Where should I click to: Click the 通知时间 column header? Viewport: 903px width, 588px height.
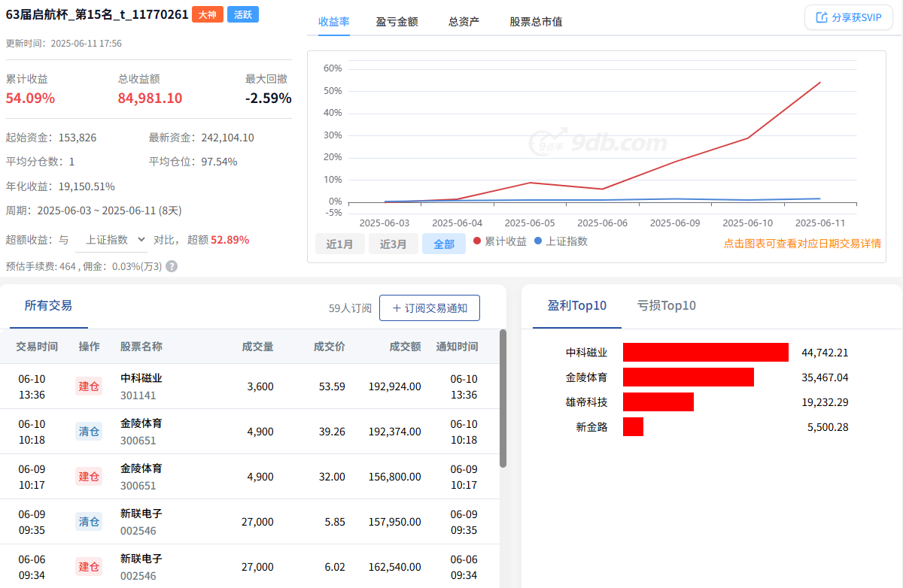pos(457,347)
